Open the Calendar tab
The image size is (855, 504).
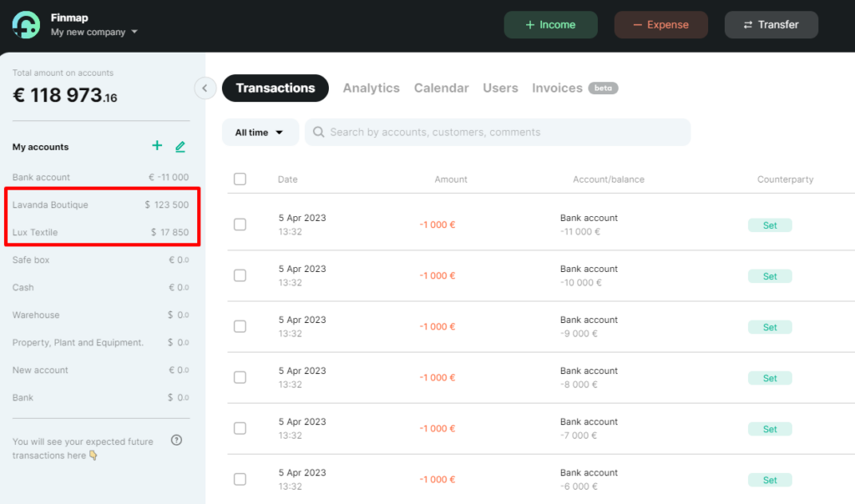point(441,88)
